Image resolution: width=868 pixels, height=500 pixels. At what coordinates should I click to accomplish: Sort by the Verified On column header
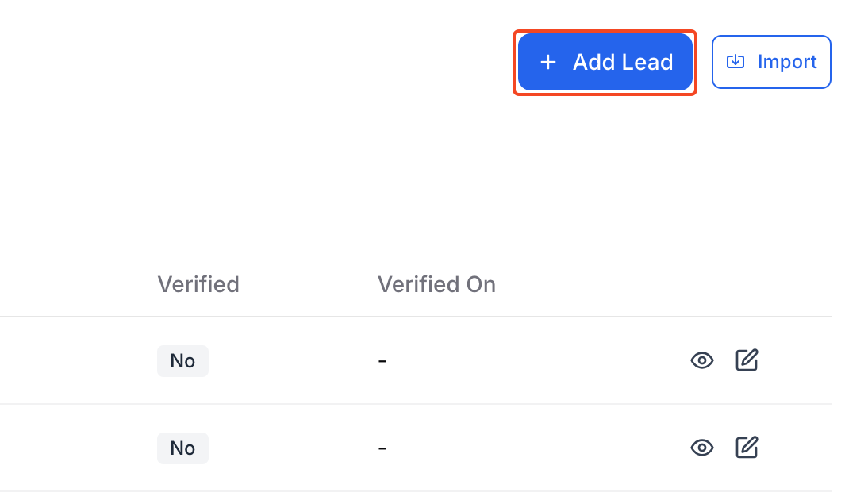pyautogui.click(x=436, y=285)
